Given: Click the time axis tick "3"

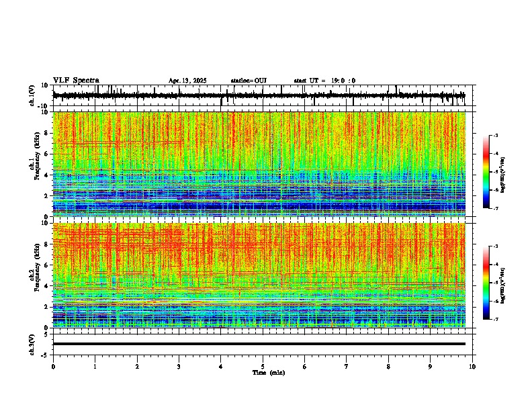Looking at the screenshot, I should [x=179, y=367].
